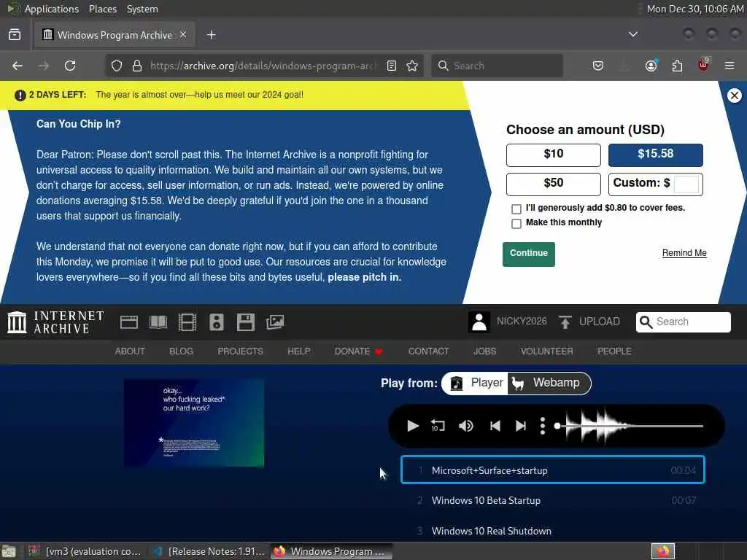Open the CONTACT nav link
The width and height of the screenshot is (747, 560).
pos(428,351)
